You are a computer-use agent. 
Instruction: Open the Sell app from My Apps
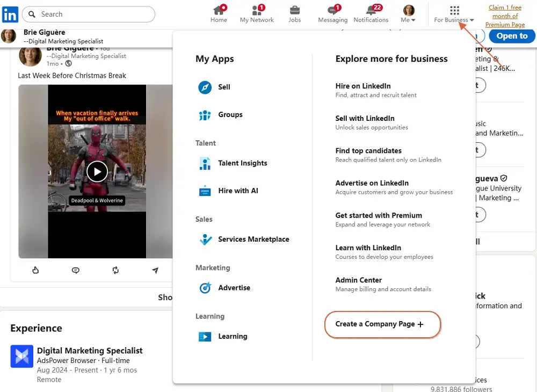click(224, 87)
